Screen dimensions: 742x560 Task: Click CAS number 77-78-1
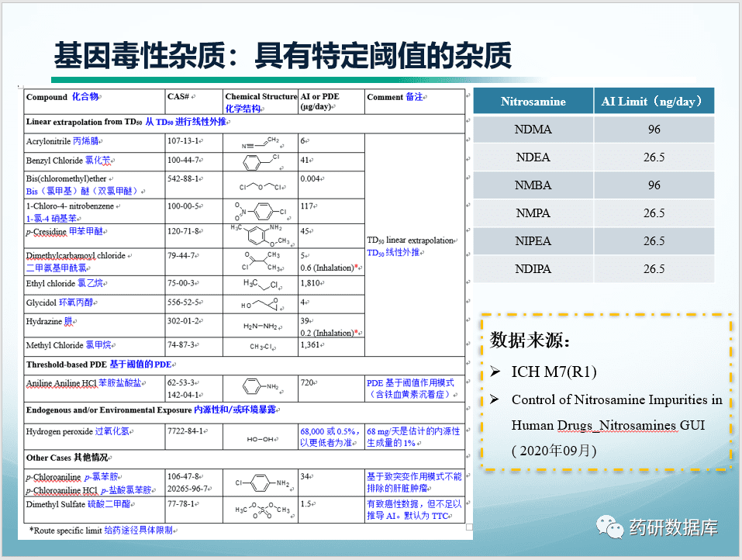pos(183,504)
